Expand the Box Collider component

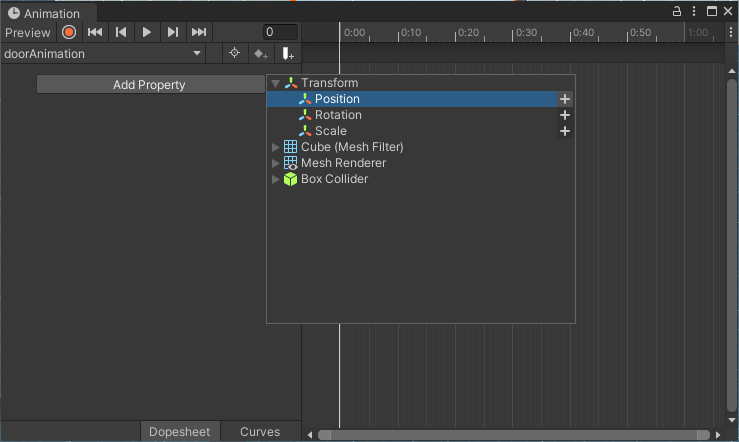tap(276, 179)
